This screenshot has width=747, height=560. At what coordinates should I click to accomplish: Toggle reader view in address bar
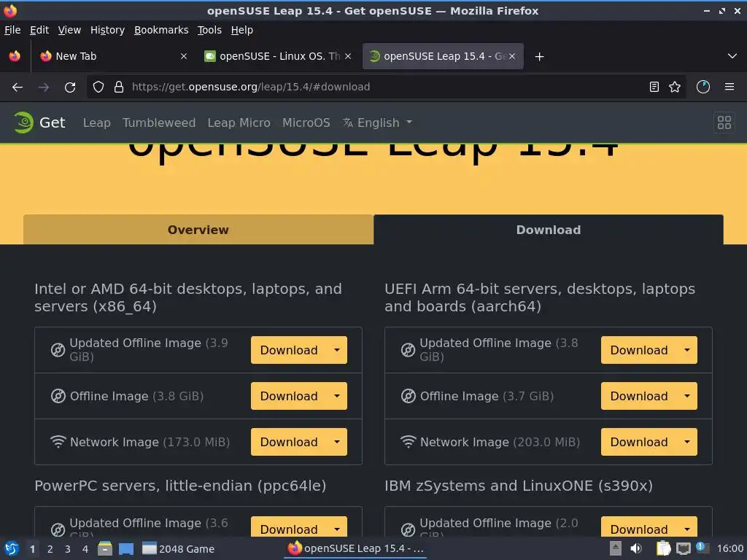[654, 87]
